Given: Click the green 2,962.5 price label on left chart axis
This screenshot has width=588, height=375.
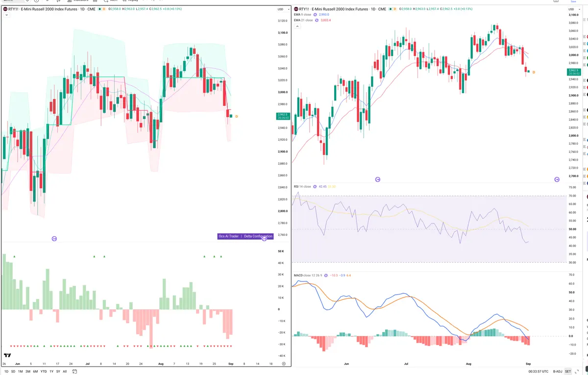Looking at the screenshot, I should (x=283, y=116).
